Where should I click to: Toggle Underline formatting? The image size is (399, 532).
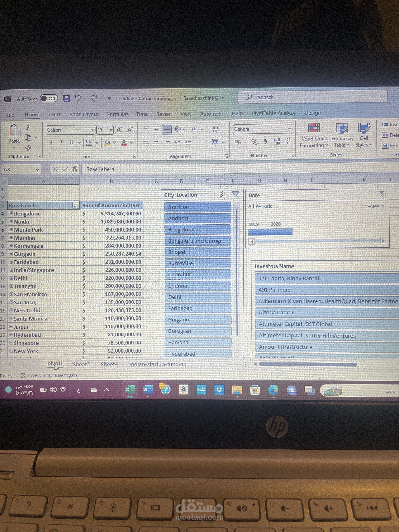tap(71, 143)
